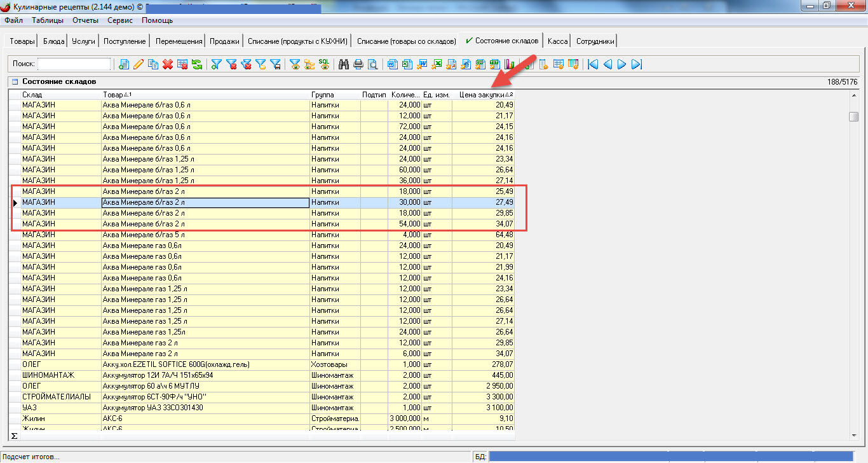Viewport: 868px width, 463px height.
Task: Open print preview with the magnifier page icon
Action: [373, 64]
